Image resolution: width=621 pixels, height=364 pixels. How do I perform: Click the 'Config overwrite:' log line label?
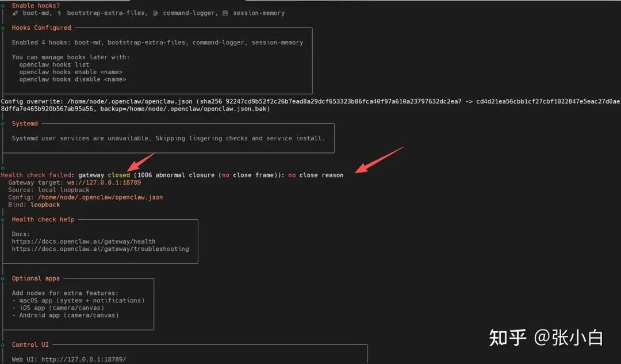tap(32, 101)
